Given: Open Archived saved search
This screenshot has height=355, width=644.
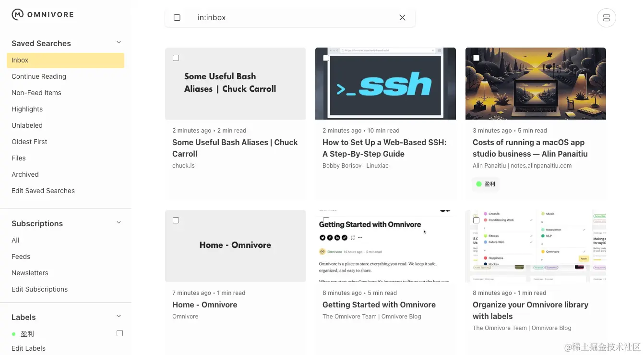Looking at the screenshot, I should coord(25,174).
